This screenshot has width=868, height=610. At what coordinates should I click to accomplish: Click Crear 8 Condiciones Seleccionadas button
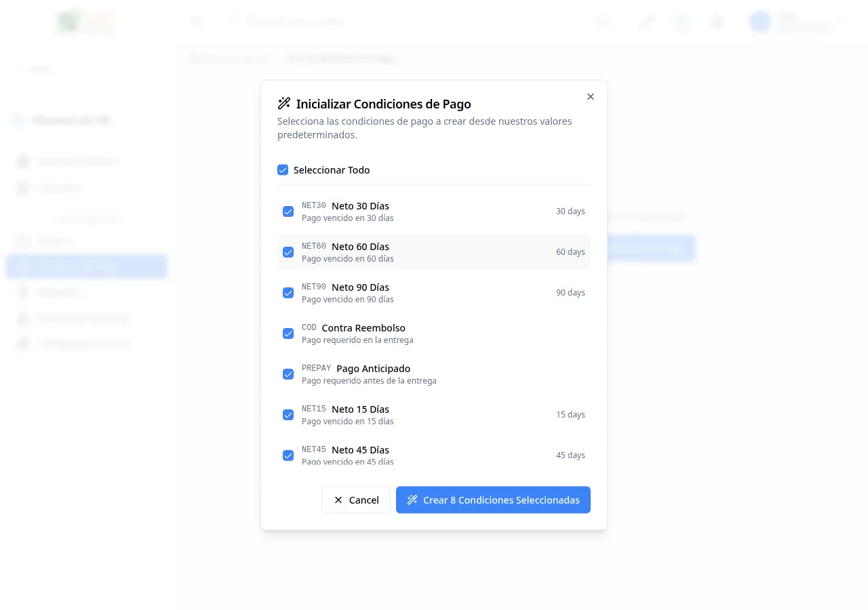click(493, 500)
